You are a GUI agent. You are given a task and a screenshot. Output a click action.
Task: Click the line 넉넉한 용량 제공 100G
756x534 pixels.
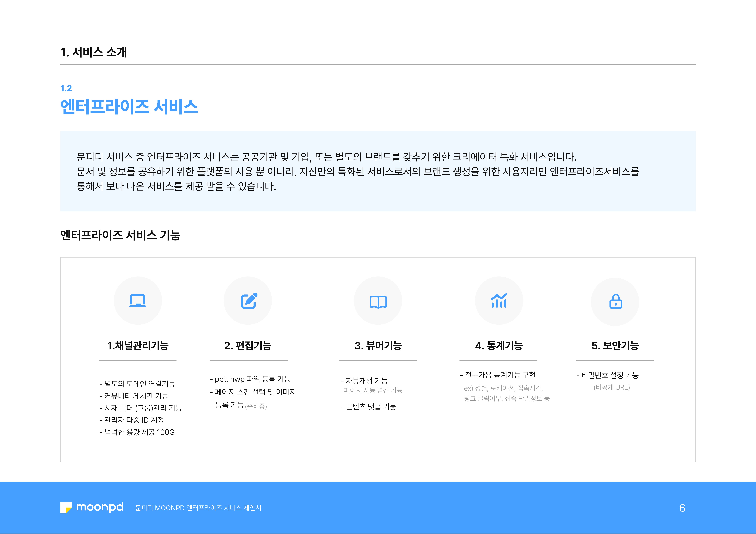click(137, 432)
